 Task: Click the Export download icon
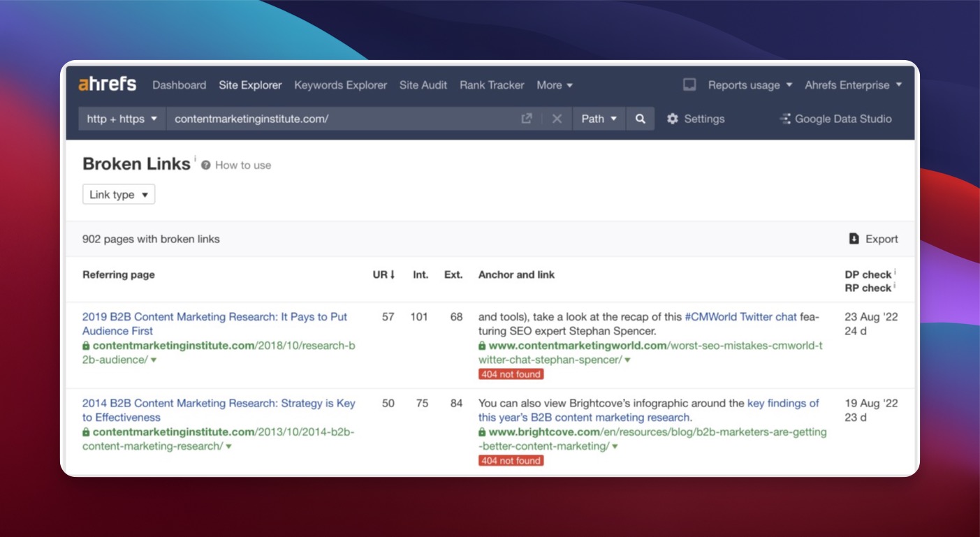click(853, 239)
